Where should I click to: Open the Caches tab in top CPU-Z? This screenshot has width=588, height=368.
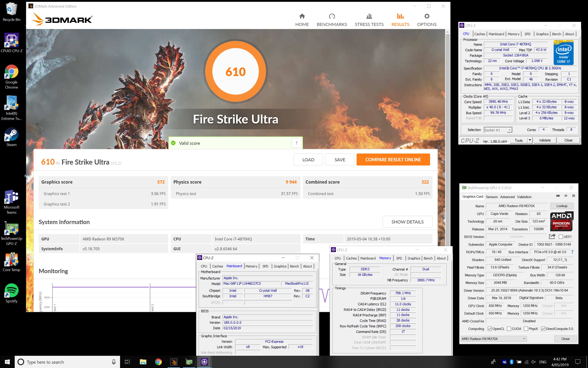coord(479,34)
